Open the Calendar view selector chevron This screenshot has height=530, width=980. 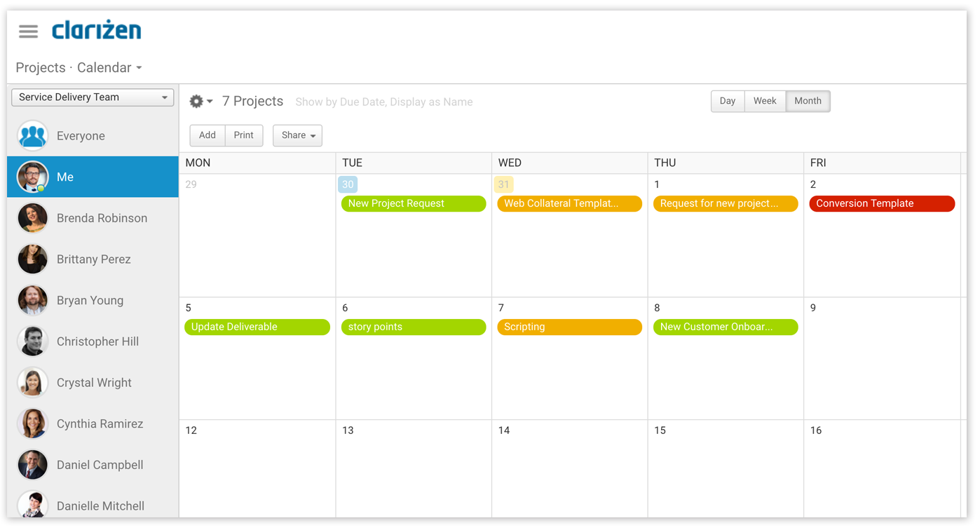[x=139, y=67]
